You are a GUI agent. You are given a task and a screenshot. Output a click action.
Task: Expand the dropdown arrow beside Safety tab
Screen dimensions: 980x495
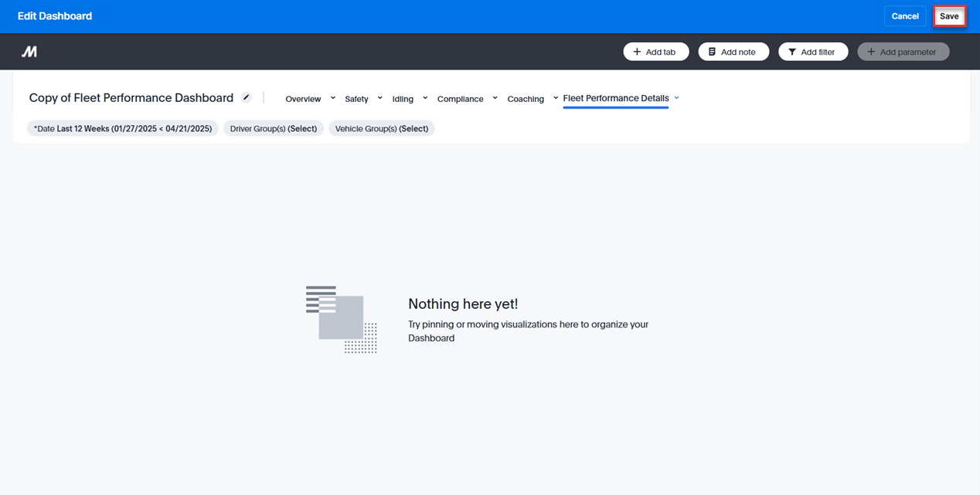coord(379,98)
